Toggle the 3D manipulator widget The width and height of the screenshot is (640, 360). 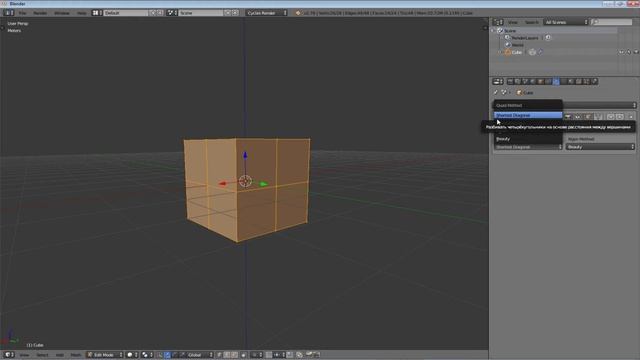(x=160, y=355)
